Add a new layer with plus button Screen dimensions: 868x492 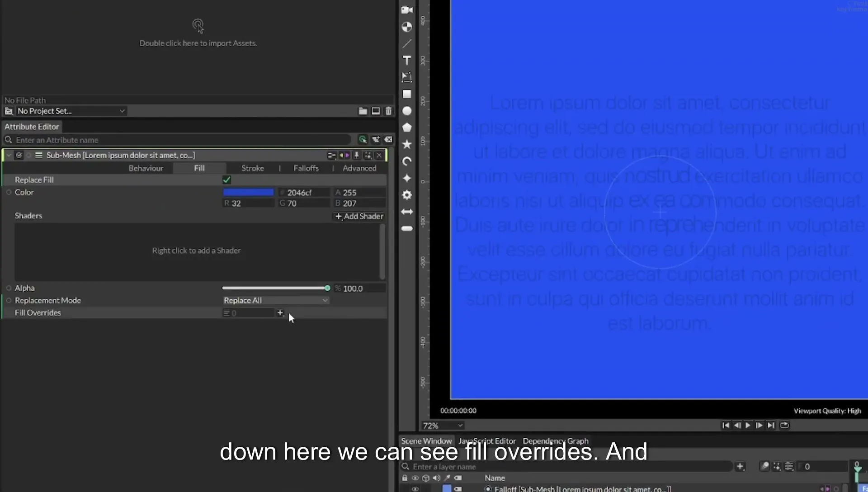[x=740, y=466]
